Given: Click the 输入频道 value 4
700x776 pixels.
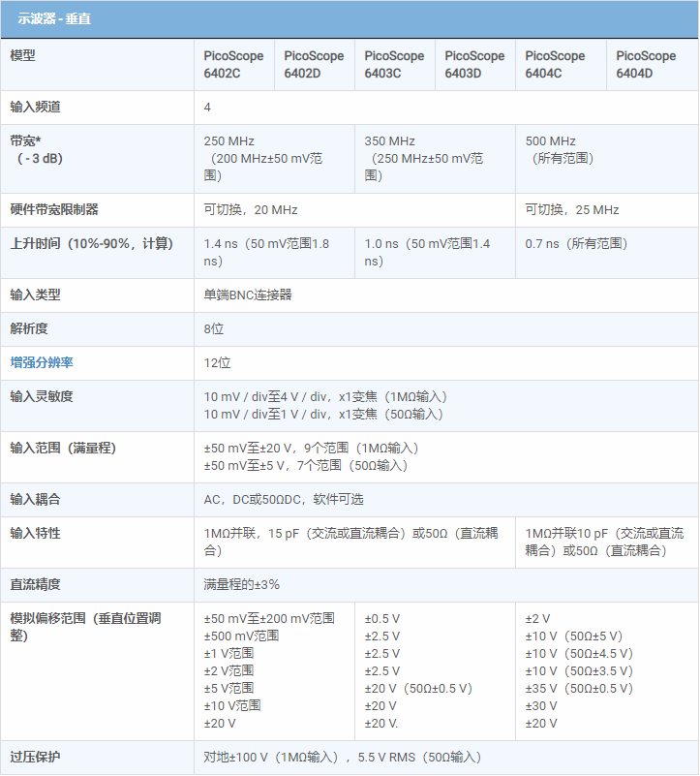Looking at the screenshot, I should (207, 108).
